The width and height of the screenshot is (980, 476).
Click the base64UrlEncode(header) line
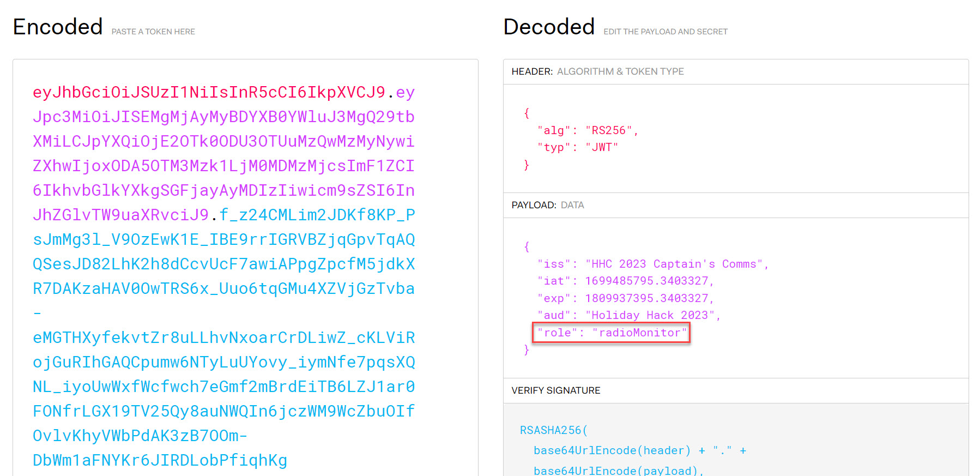(x=640, y=450)
